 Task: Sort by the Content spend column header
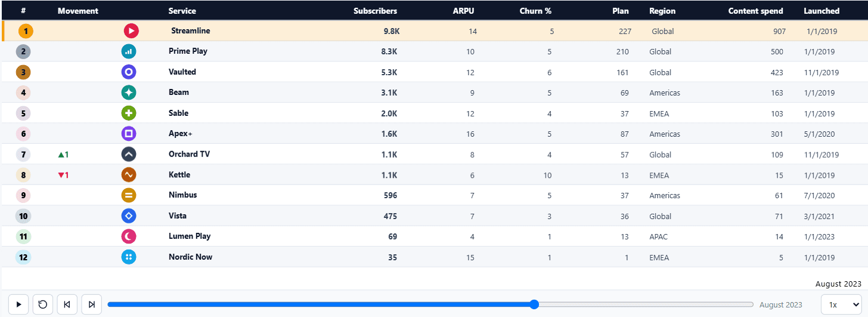coord(756,11)
